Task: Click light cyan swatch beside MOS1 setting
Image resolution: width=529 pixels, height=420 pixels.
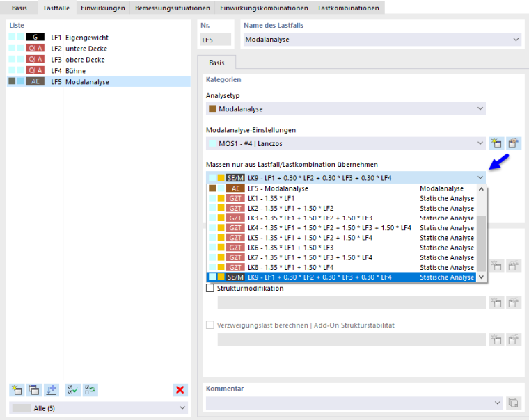Action: tap(212, 143)
